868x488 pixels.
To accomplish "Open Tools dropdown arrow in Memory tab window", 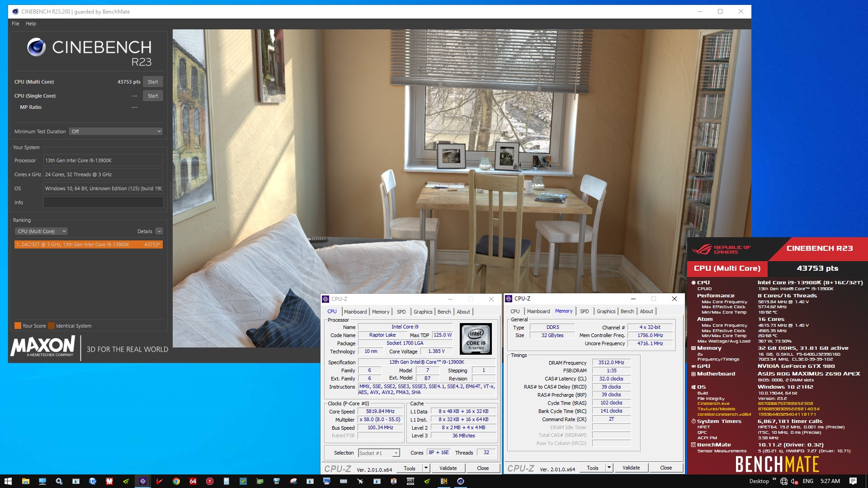I will 609,468.
